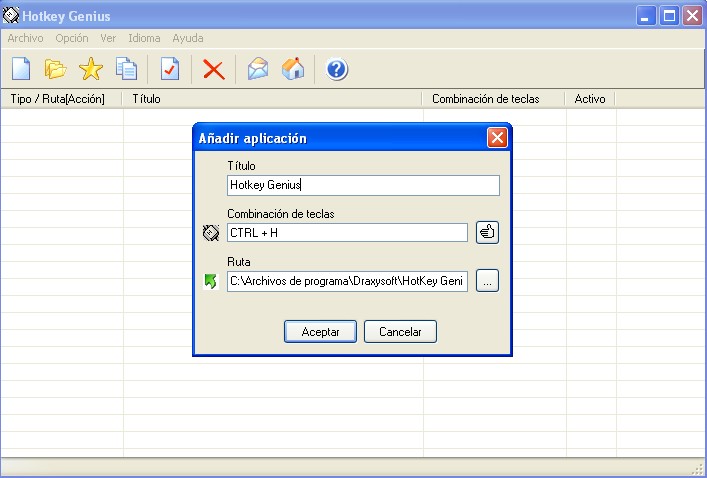Click the window resize grip in the status bar corner
This screenshot has height=478, width=707.
[698, 468]
